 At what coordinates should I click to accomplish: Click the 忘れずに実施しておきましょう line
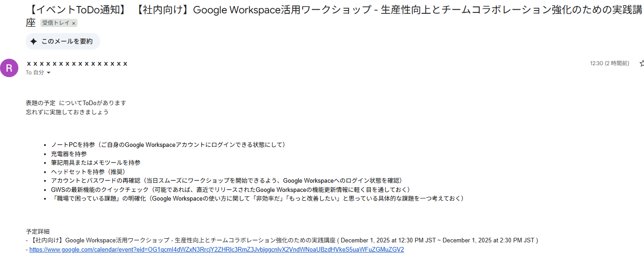pos(67,112)
